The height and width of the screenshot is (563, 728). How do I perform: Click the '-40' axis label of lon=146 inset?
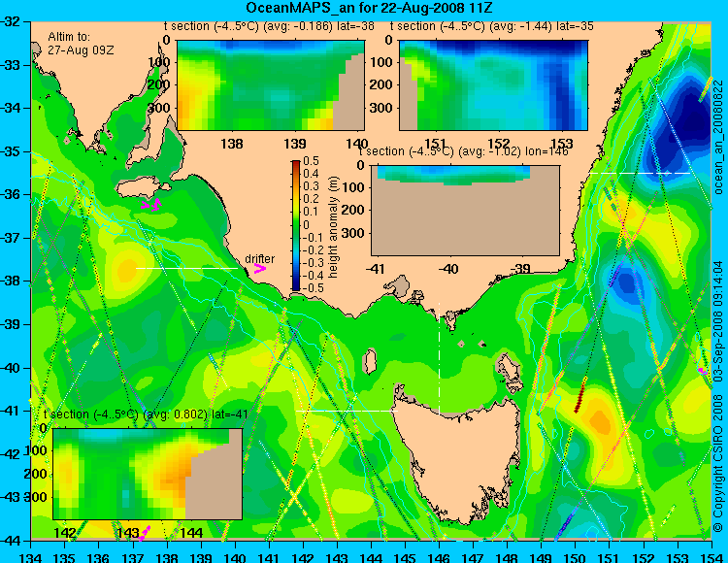click(448, 269)
